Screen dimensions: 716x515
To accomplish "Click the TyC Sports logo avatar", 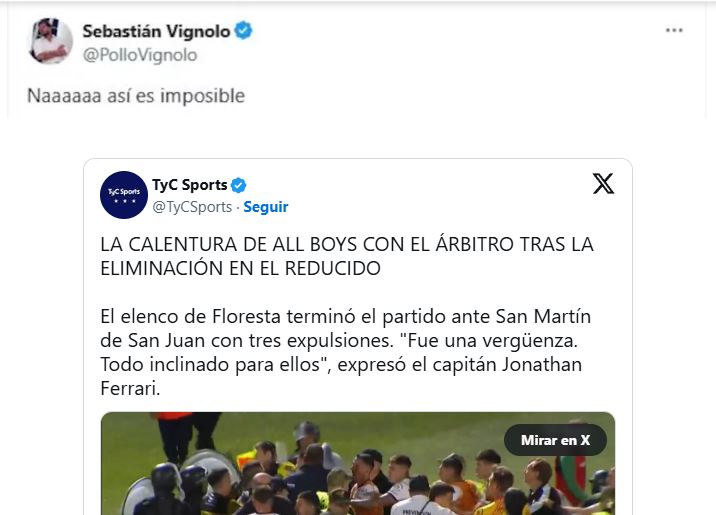I will [x=124, y=195].
